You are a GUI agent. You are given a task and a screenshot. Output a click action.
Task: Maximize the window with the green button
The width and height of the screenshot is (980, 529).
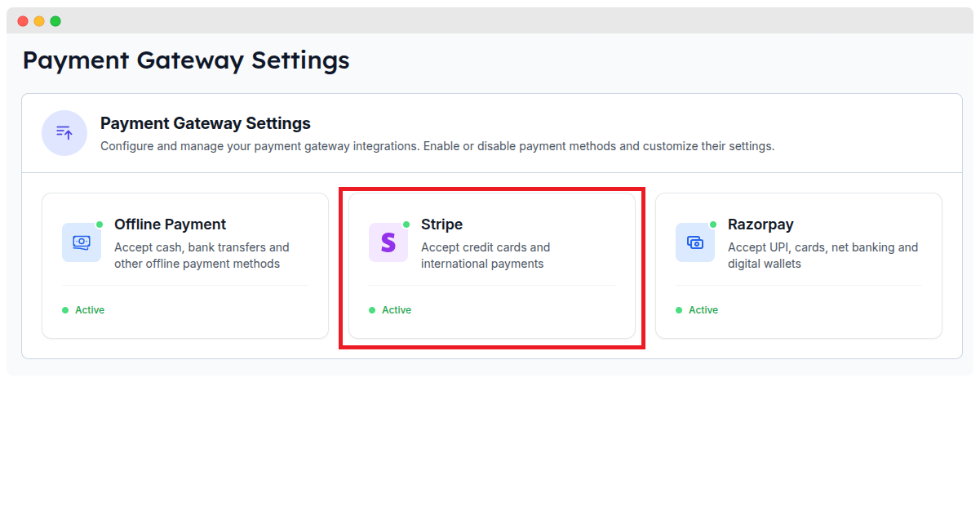tap(55, 21)
